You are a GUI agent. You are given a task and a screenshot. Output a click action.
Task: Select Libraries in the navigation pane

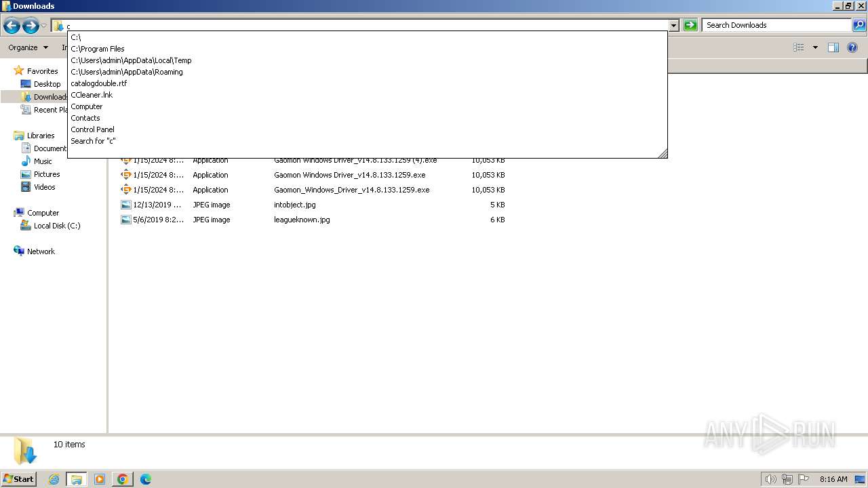coord(41,136)
